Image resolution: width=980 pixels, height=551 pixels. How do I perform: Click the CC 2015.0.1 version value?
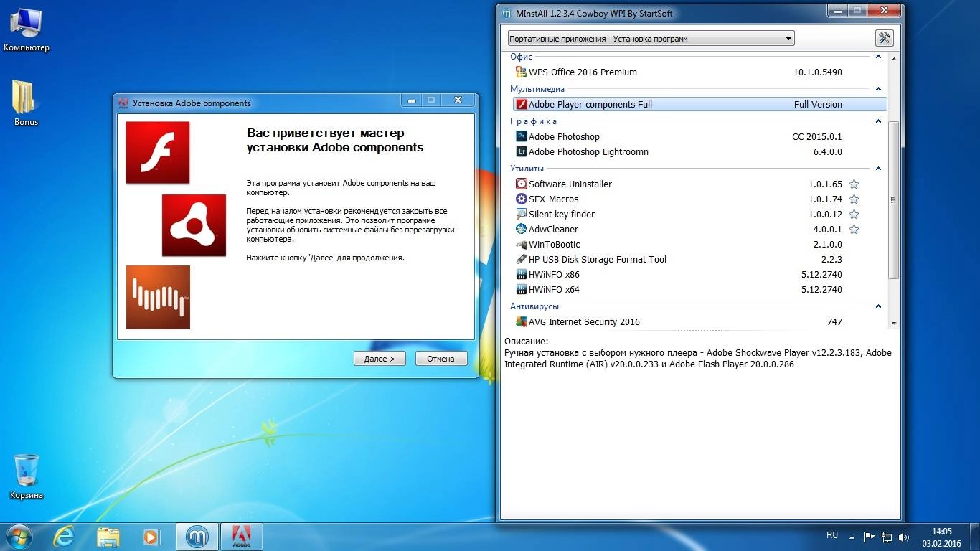pos(817,136)
